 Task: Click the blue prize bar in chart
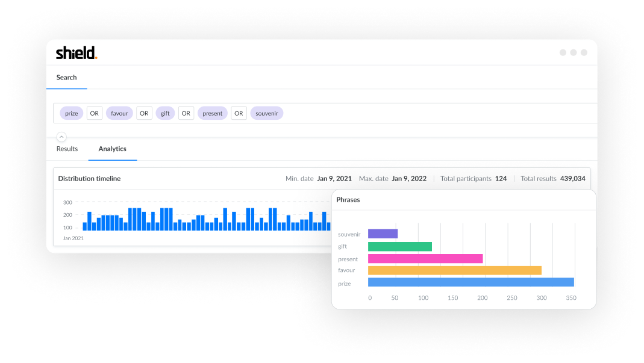[470, 282]
